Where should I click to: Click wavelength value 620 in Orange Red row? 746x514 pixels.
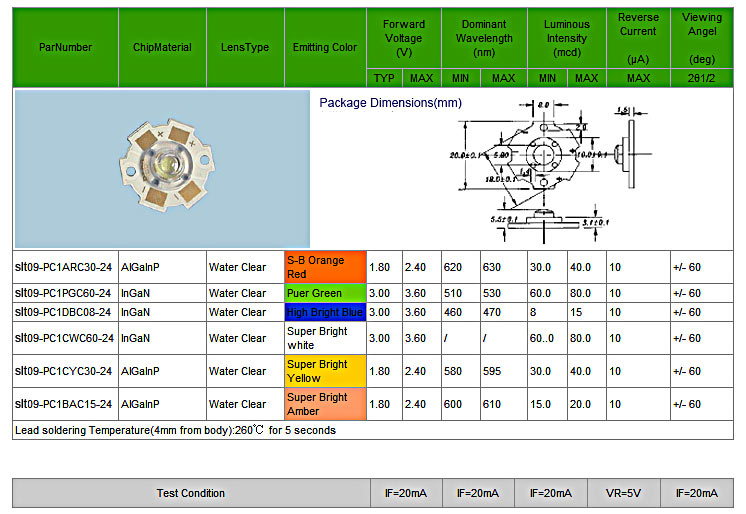tap(453, 267)
